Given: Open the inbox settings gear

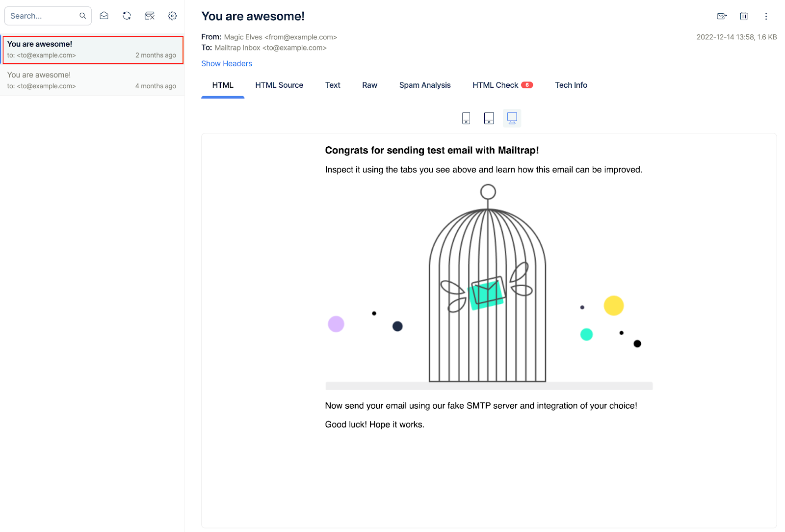Looking at the screenshot, I should (x=172, y=16).
